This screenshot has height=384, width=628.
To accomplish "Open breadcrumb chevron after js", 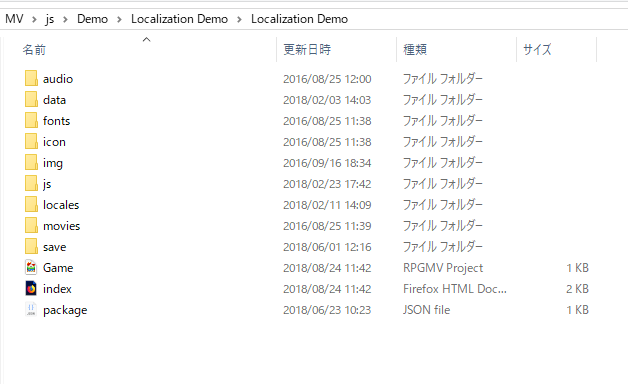I will pyautogui.click(x=65, y=19).
